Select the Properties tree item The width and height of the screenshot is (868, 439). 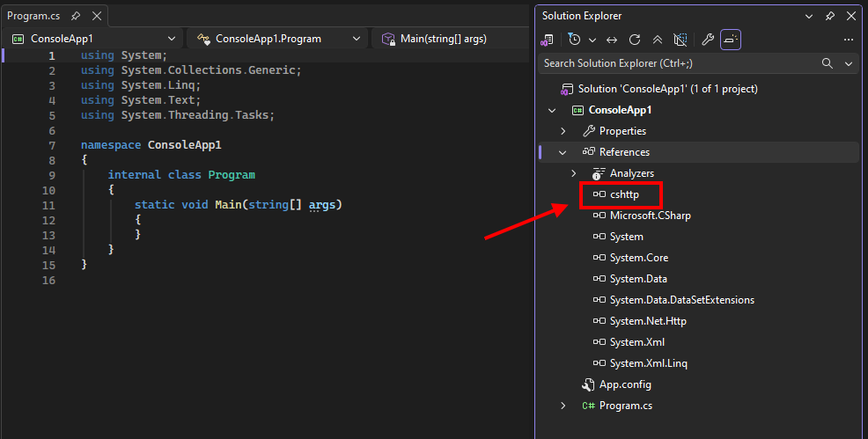622,131
